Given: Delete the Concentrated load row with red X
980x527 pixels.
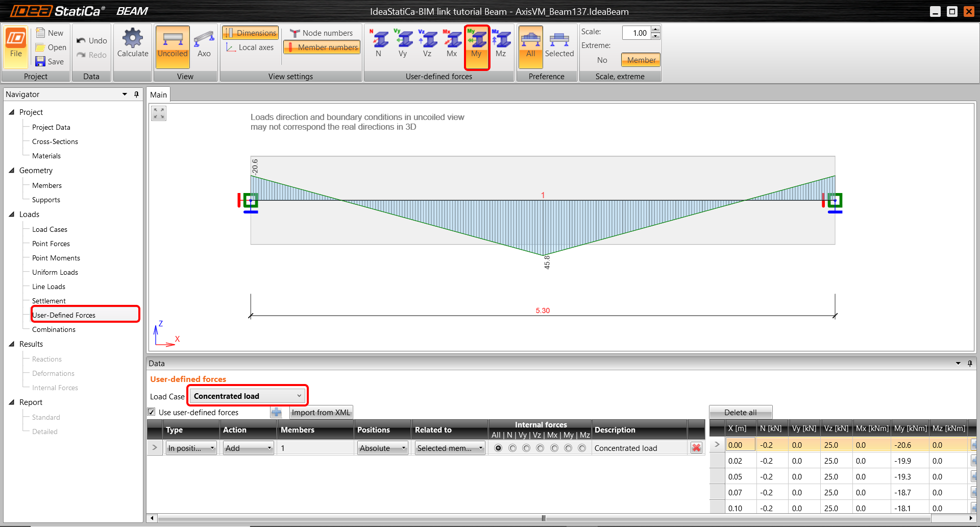Looking at the screenshot, I should point(696,448).
